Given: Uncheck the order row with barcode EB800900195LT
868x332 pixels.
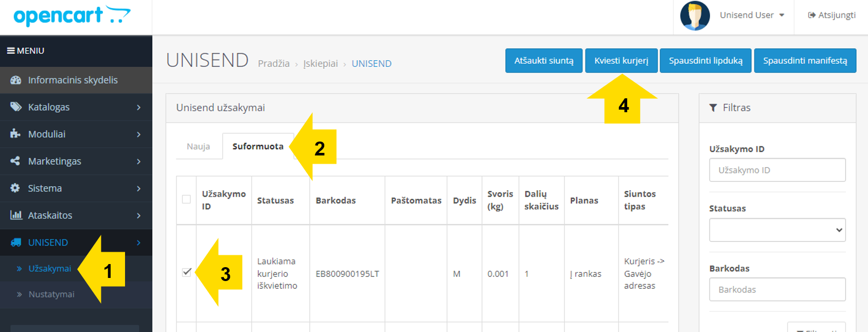Looking at the screenshot, I should 187,272.
